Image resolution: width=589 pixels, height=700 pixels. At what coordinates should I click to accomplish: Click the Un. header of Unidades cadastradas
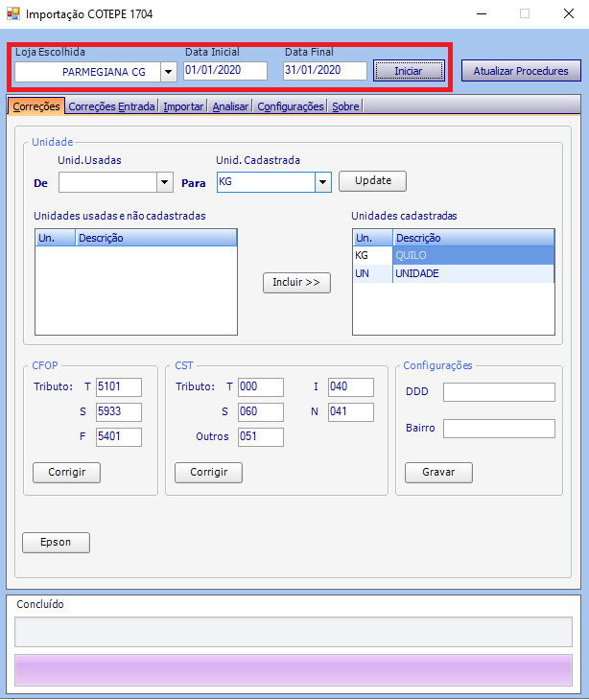(x=373, y=238)
